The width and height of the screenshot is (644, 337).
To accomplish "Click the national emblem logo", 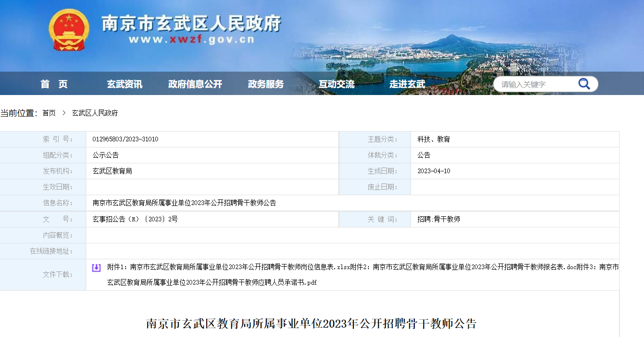I will tap(68, 30).
